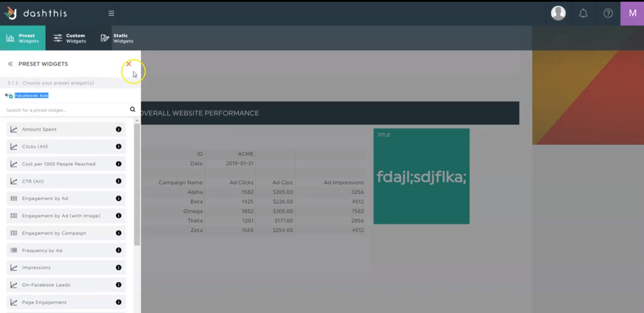Show info for Amount Spent
The height and width of the screenshot is (313, 644).
(x=119, y=129)
